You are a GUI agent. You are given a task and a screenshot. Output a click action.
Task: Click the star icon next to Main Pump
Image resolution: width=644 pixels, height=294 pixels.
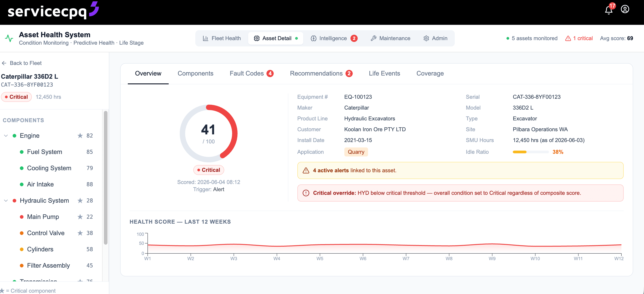(80, 217)
